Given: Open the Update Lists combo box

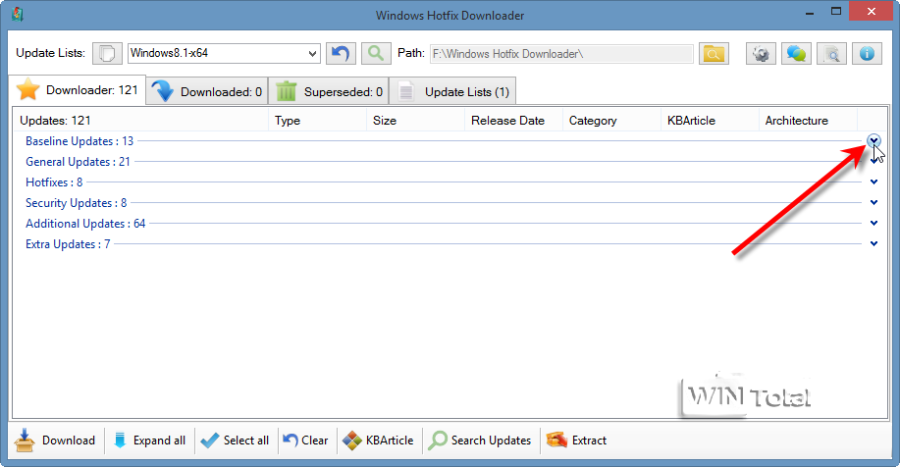Looking at the screenshot, I should [224, 53].
